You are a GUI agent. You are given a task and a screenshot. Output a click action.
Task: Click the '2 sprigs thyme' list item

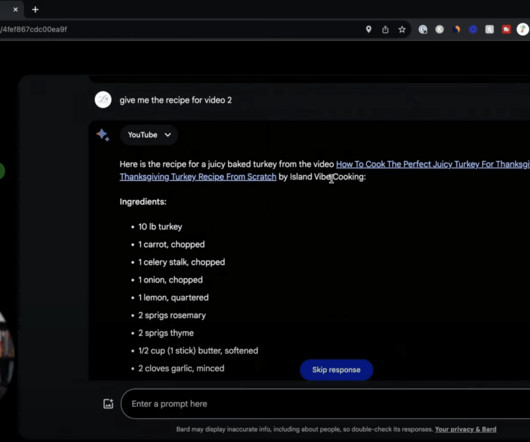166,333
